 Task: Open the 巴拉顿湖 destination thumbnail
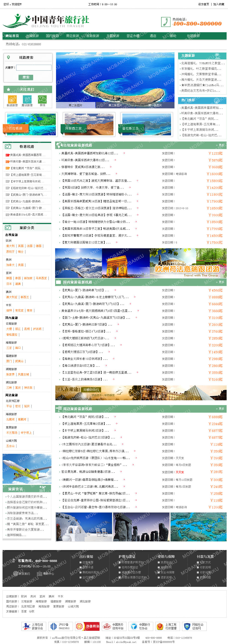coord(31,124)
